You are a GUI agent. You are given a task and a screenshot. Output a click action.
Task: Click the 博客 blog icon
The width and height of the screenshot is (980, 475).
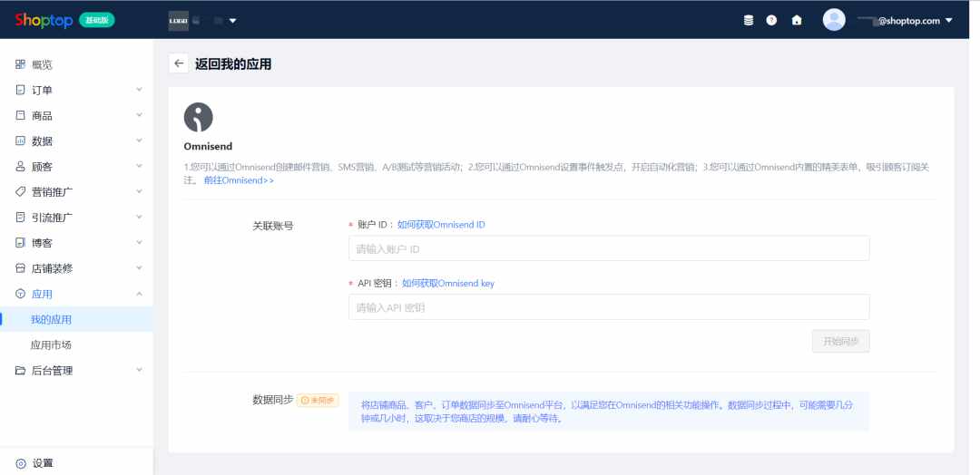click(x=21, y=243)
